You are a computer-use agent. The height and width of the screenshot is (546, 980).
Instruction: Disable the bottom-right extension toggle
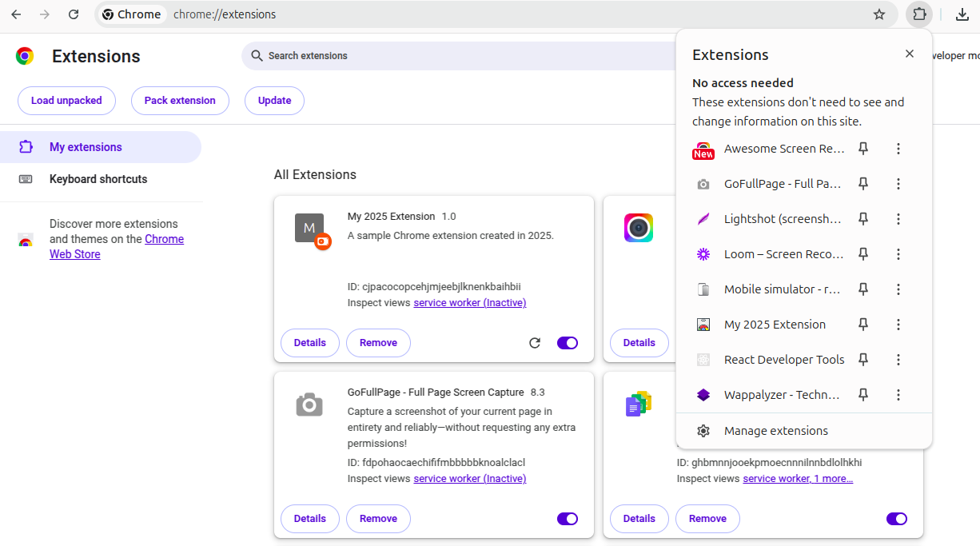click(897, 519)
